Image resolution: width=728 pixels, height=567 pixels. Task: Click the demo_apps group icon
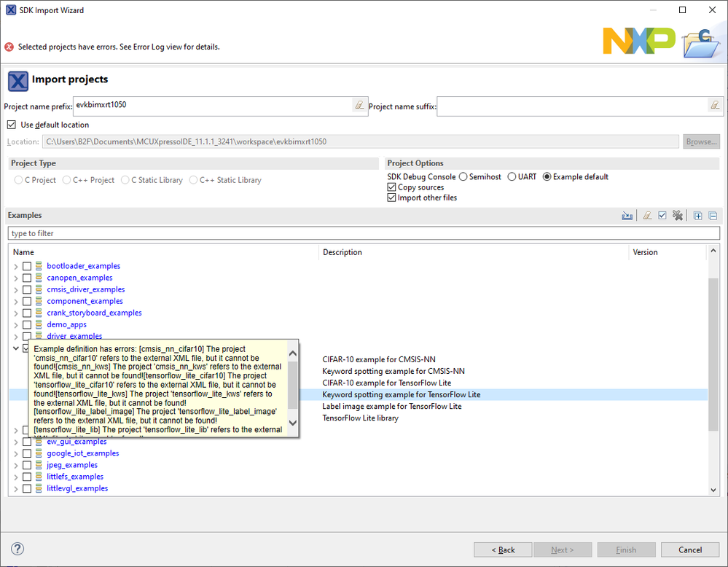point(39,324)
